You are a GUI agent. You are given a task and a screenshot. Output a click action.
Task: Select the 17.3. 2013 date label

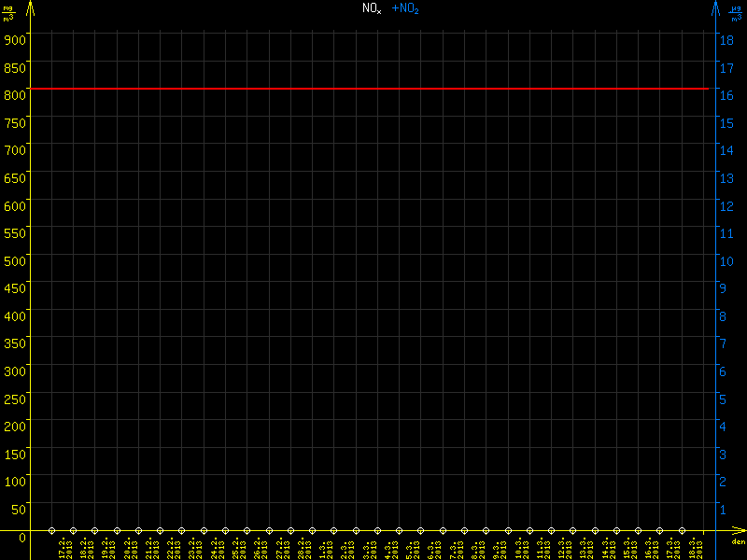point(672,550)
